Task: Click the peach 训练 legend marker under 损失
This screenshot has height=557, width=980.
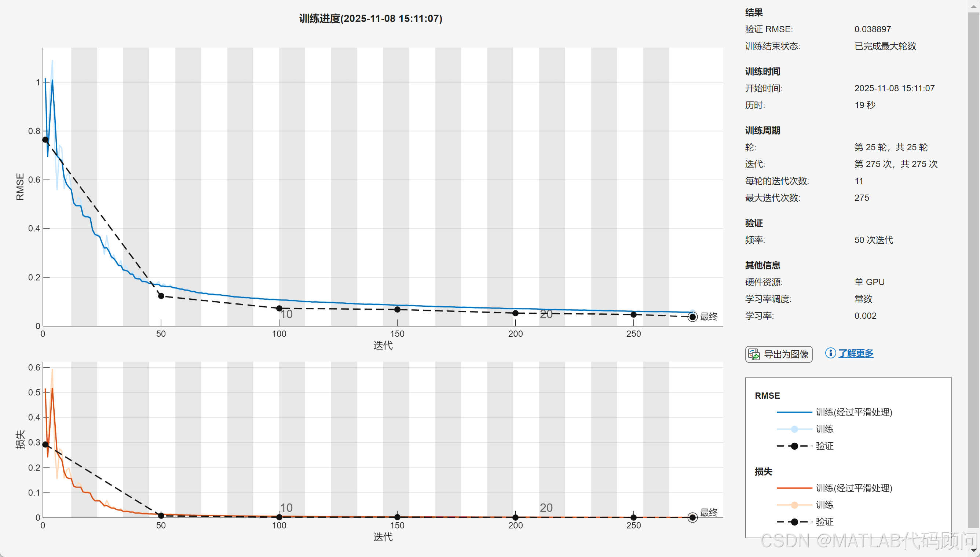Action: point(794,505)
